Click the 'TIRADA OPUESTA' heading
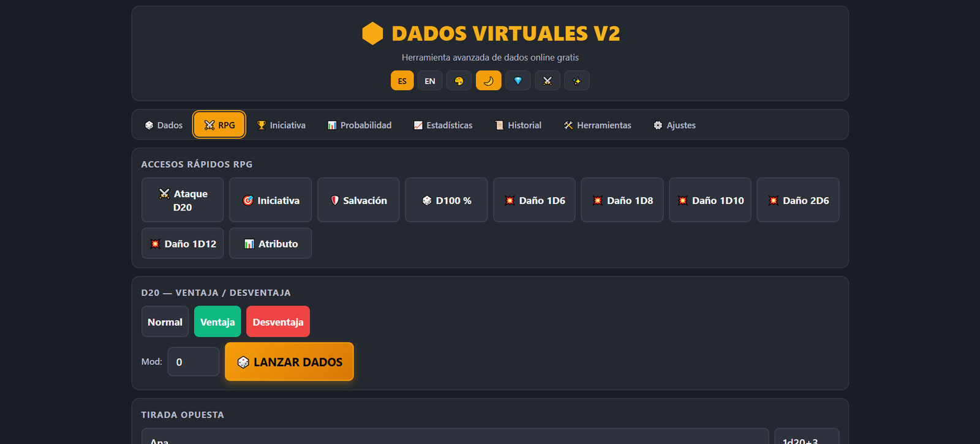This screenshot has height=444, width=980. pyautogui.click(x=183, y=415)
